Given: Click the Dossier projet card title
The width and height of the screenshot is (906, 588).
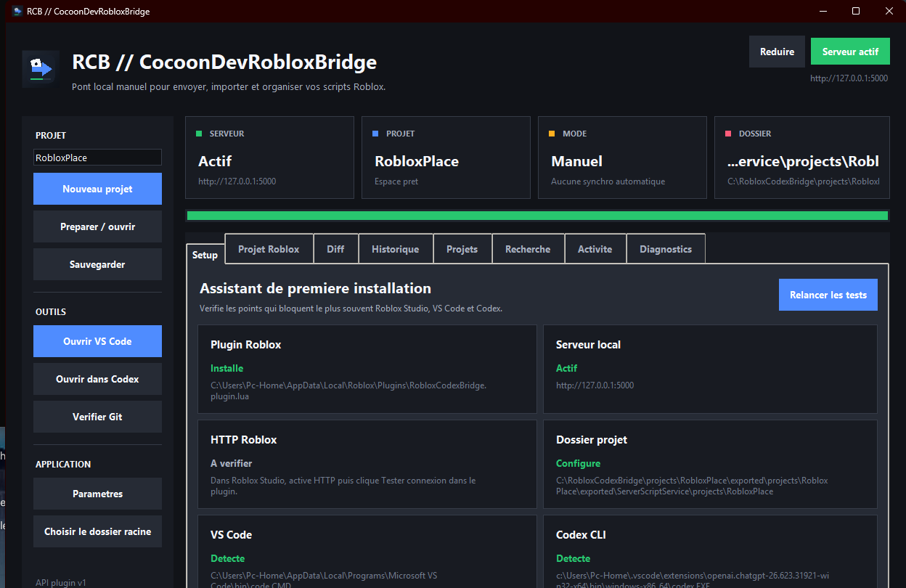Looking at the screenshot, I should 592,440.
